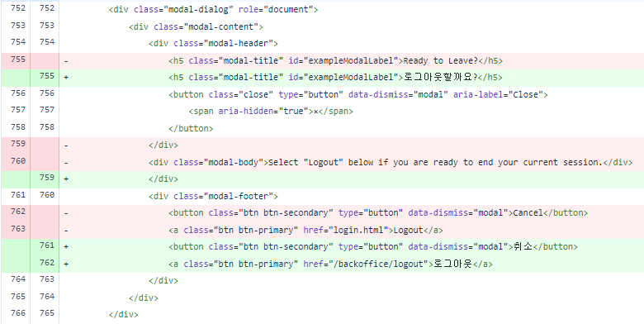Click the minus marker on the "Ready to Leave?" row
Screen dimensions: 644x324
click(66, 61)
